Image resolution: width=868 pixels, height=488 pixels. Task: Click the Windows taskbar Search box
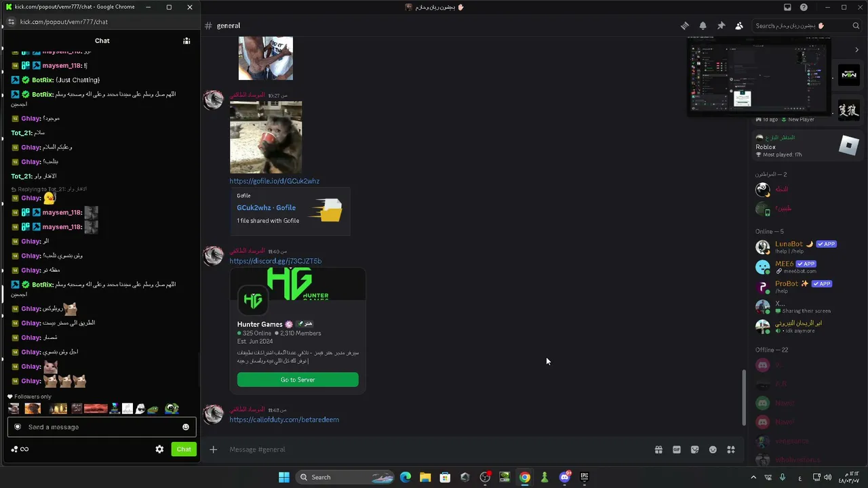[x=347, y=477]
